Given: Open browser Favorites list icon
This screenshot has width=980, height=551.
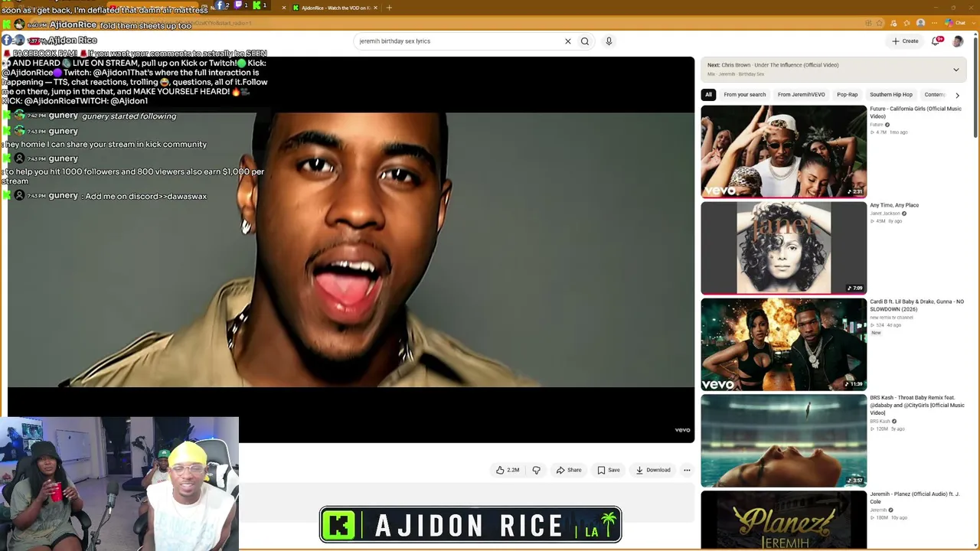Looking at the screenshot, I should tap(907, 23).
